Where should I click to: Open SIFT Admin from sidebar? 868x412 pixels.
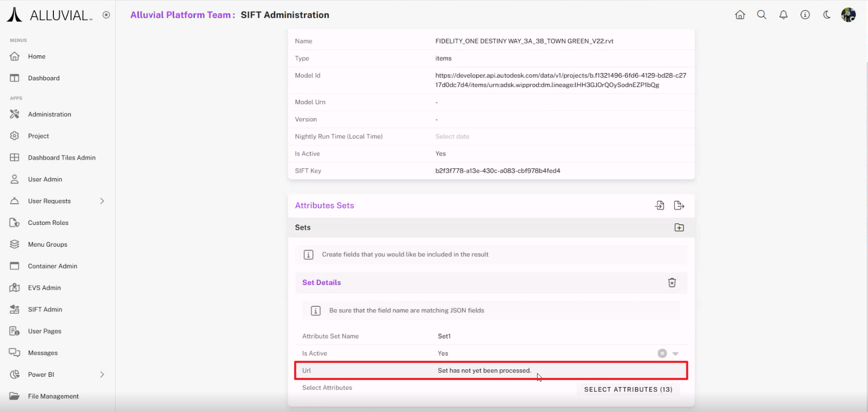pyautogui.click(x=45, y=309)
